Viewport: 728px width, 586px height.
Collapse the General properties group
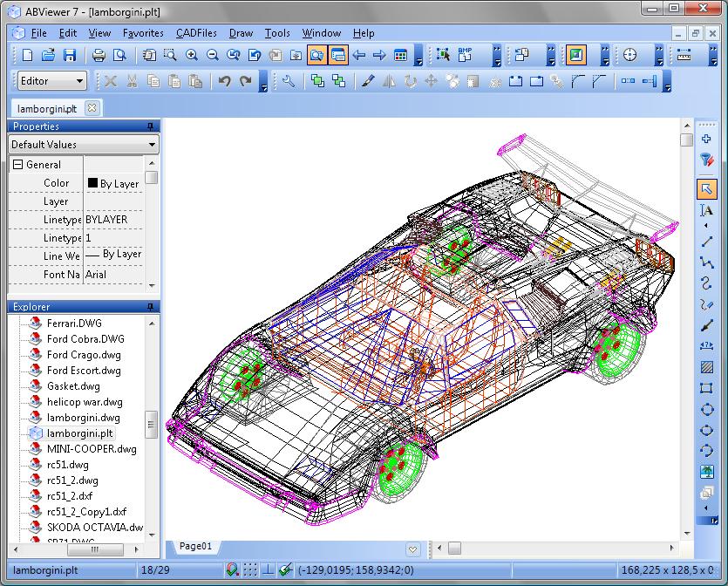tap(18, 165)
